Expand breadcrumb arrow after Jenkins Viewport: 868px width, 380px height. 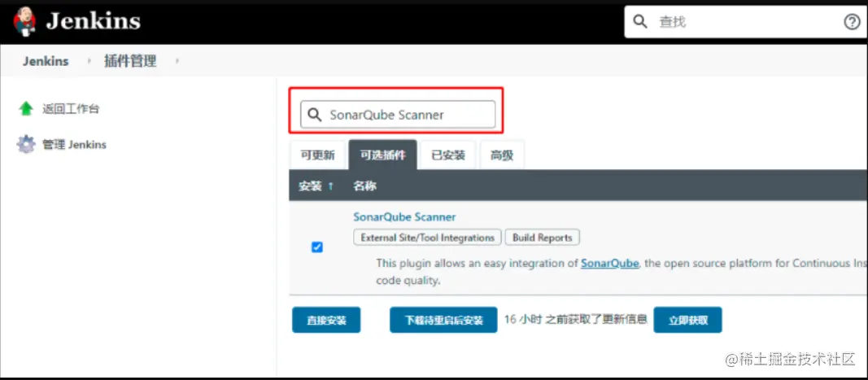89,61
